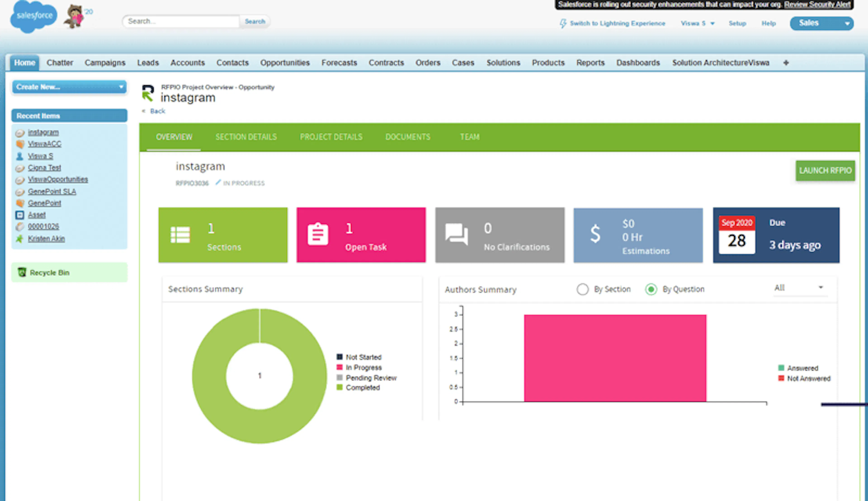Click the Astro mascot icon
Image resolution: width=868 pixels, height=501 pixels.
[74, 16]
